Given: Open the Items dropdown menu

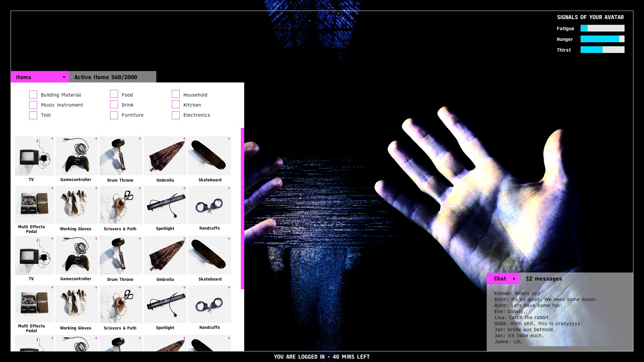Looking at the screenshot, I should pos(40,77).
